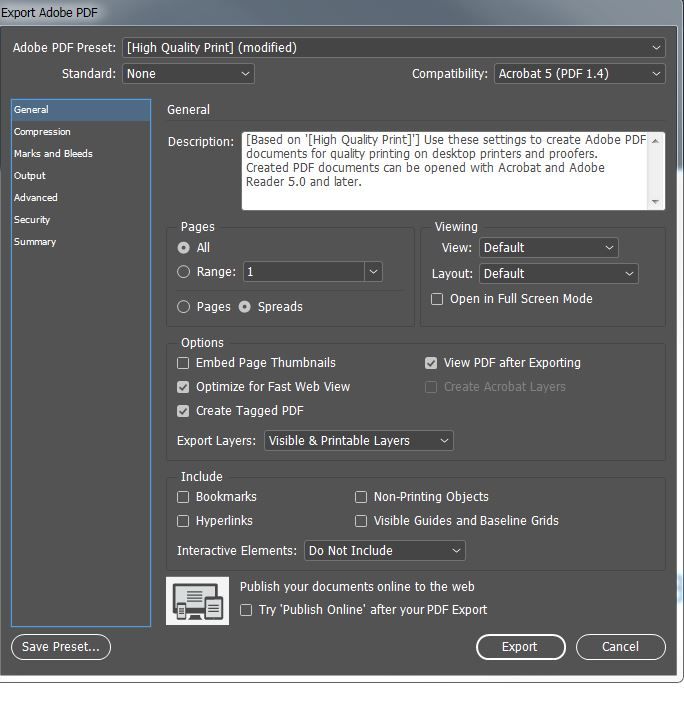Click the description scroll up arrow
Image resolution: width=684 pixels, height=706 pixels.
tap(656, 141)
